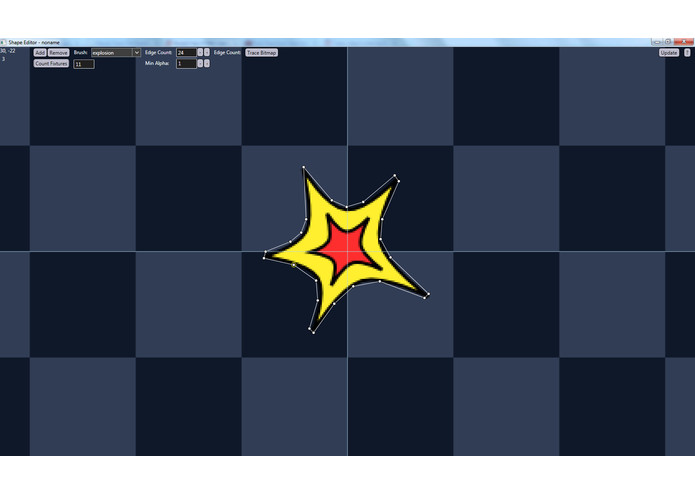Focus the Edge Count field showing 24

tap(186, 52)
